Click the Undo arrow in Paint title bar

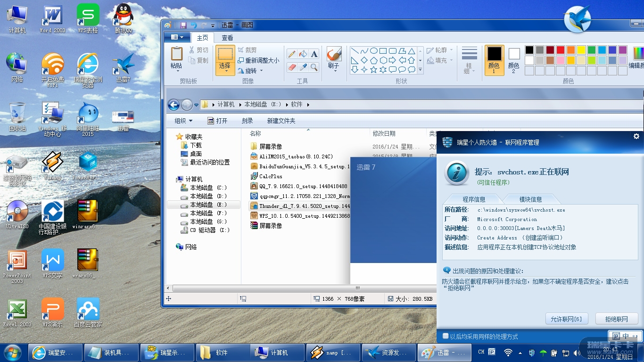point(194,25)
